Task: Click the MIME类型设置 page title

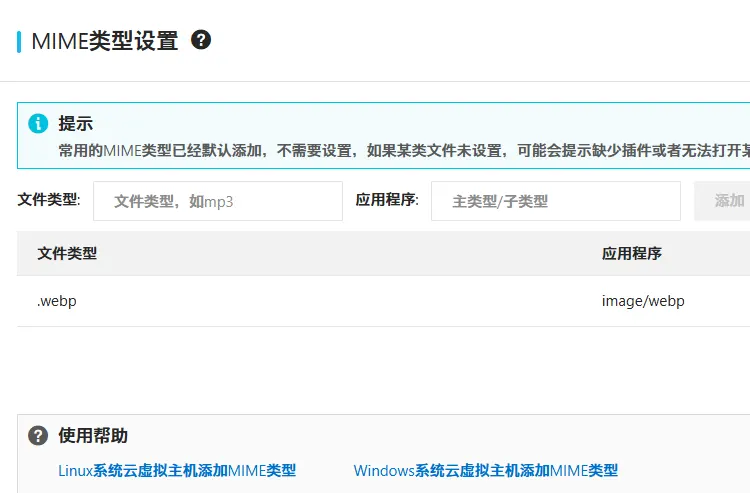Action: pyautogui.click(x=105, y=41)
